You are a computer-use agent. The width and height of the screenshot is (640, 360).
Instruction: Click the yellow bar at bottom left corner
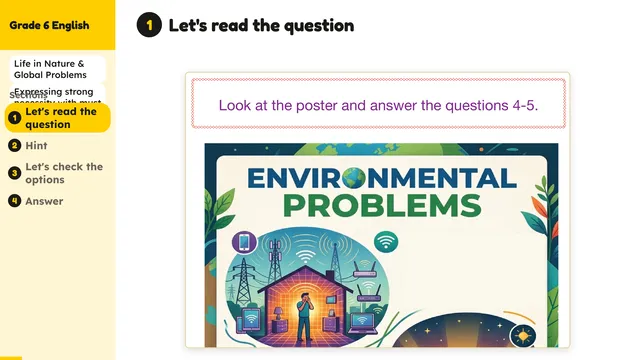[x=11, y=358]
